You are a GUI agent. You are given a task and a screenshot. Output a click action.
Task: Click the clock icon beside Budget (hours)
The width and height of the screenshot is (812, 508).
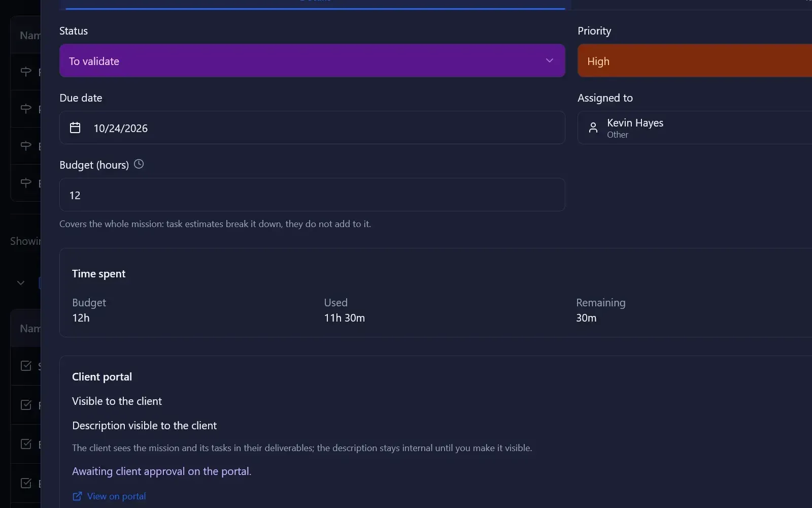pos(139,164)
